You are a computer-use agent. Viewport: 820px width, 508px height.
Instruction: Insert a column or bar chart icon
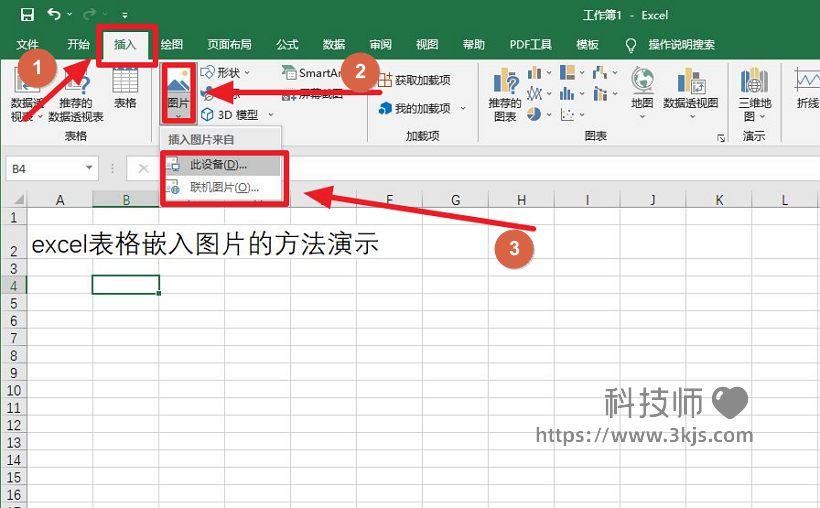click(534, 72)
